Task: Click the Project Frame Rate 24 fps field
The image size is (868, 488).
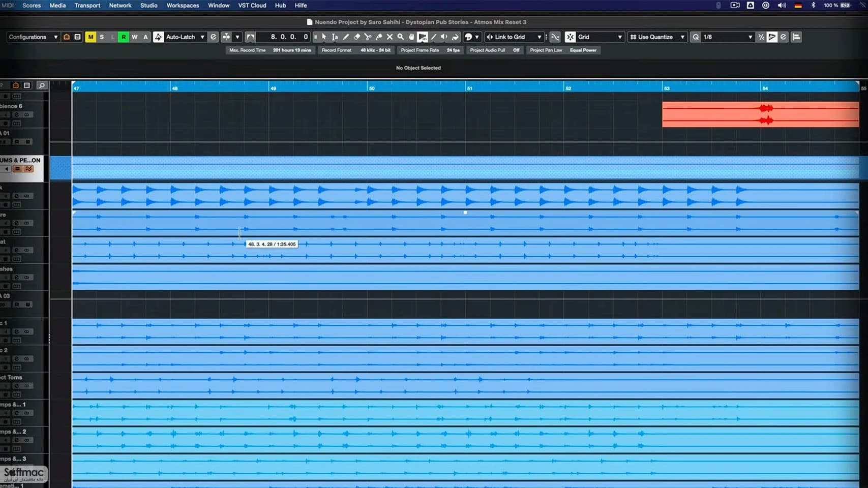Action: pyautogui.click(x=430, y=50)
